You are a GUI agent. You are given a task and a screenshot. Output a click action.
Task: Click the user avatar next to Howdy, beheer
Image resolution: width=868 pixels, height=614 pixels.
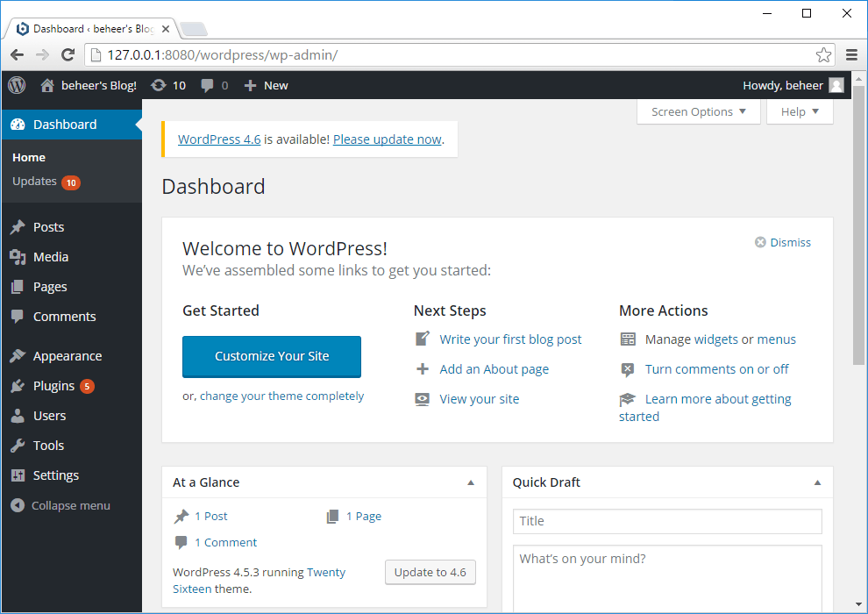(x=836, y=85)
